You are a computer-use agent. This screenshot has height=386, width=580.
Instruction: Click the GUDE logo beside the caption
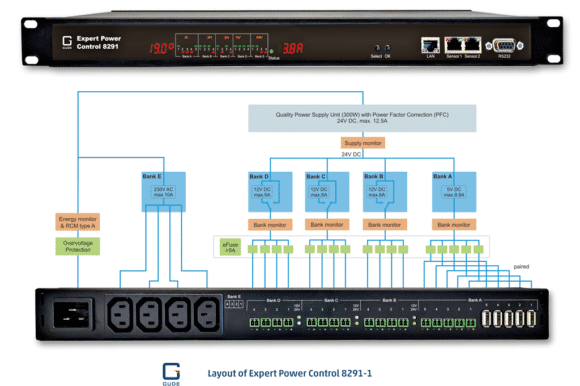(x=171, y=373)
